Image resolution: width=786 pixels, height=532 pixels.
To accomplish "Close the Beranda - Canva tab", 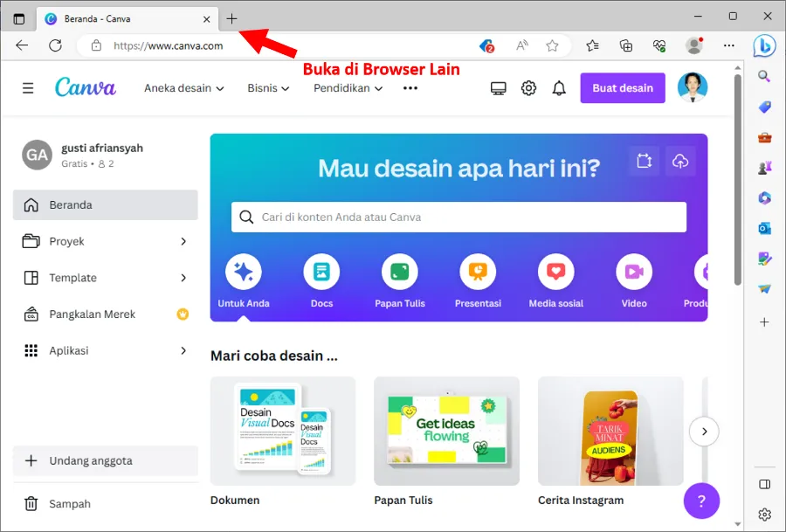I will (x=206, y=19).
